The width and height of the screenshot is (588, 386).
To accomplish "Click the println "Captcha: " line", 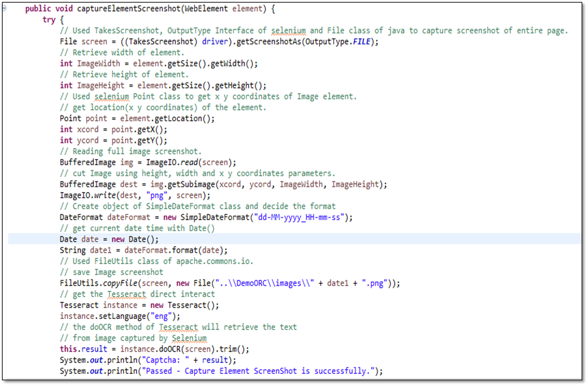I will point(148,360).
